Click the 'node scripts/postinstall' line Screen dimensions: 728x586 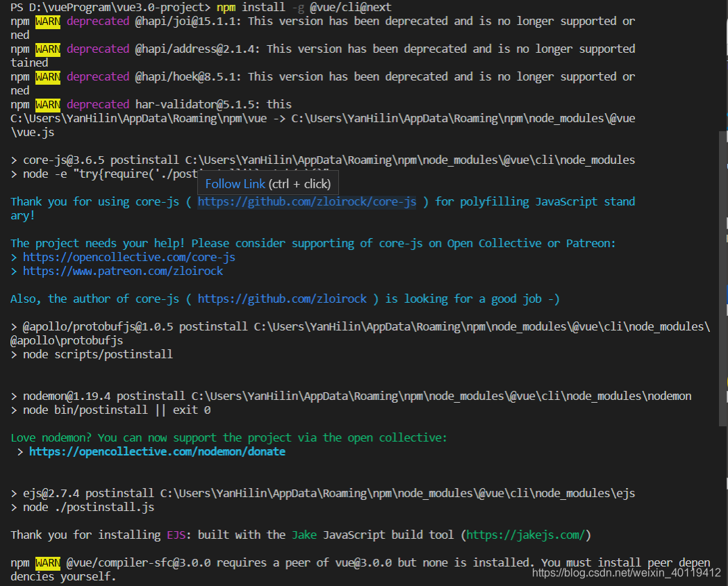(x=92, y=355)
